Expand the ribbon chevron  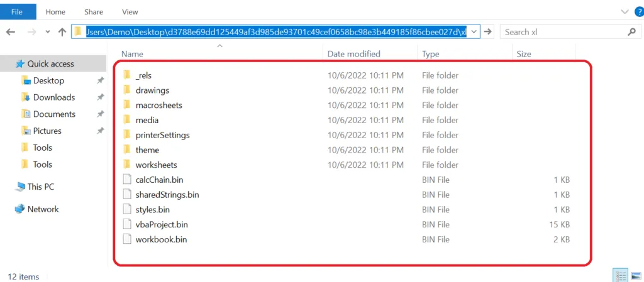pos(626,12)
